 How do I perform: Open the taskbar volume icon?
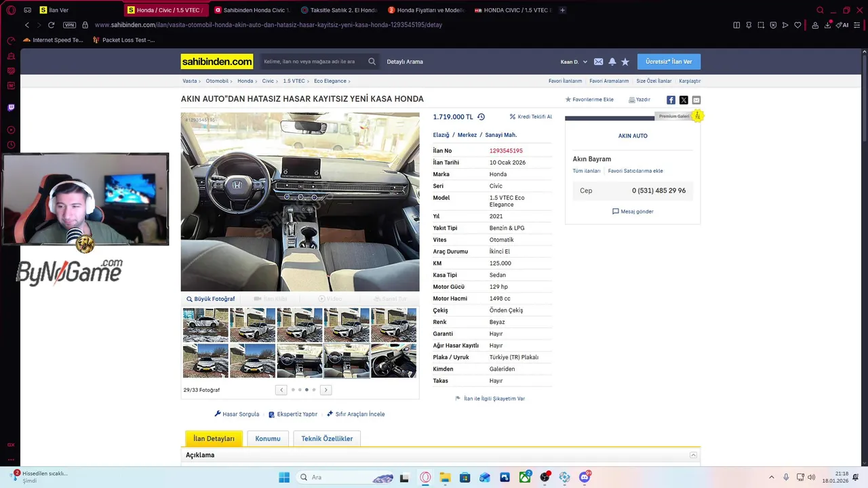(811, 477)
